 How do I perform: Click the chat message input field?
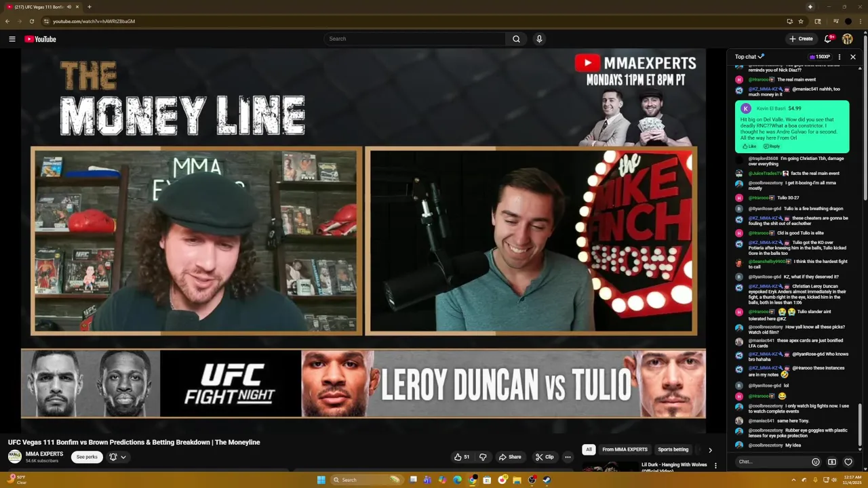[x=772, y=462]
